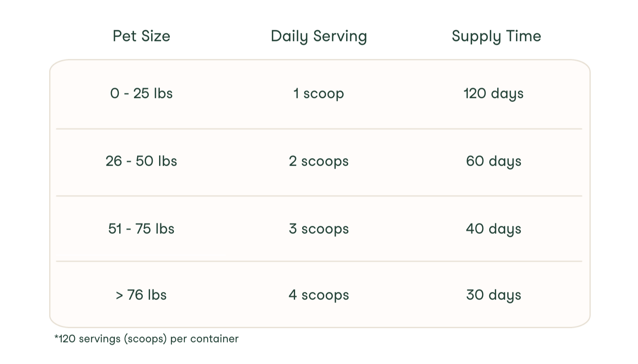Click the divider under the 2 scoops row
Viewport: 638px width, 364px height.
319,196
